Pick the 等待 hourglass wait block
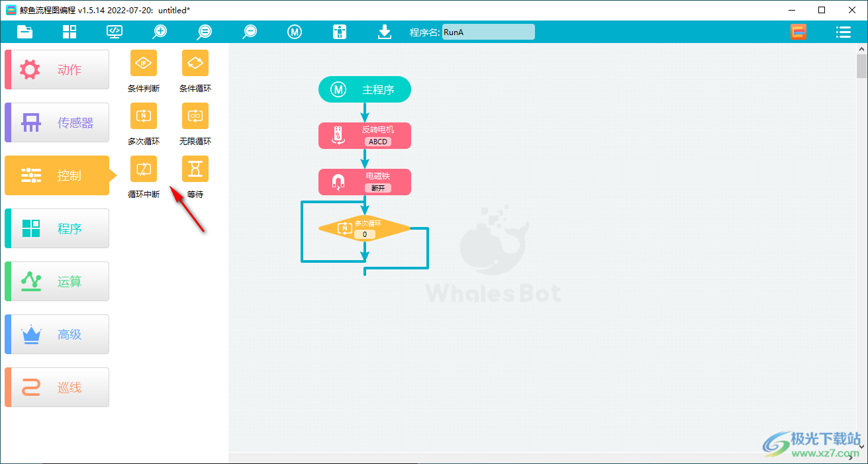 (x=195, y=169)
